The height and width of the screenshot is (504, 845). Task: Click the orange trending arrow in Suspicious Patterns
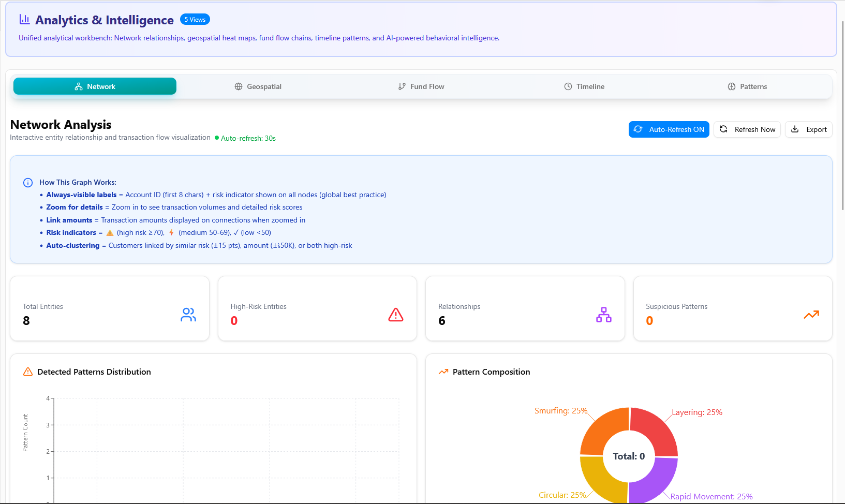pos(811,315)
